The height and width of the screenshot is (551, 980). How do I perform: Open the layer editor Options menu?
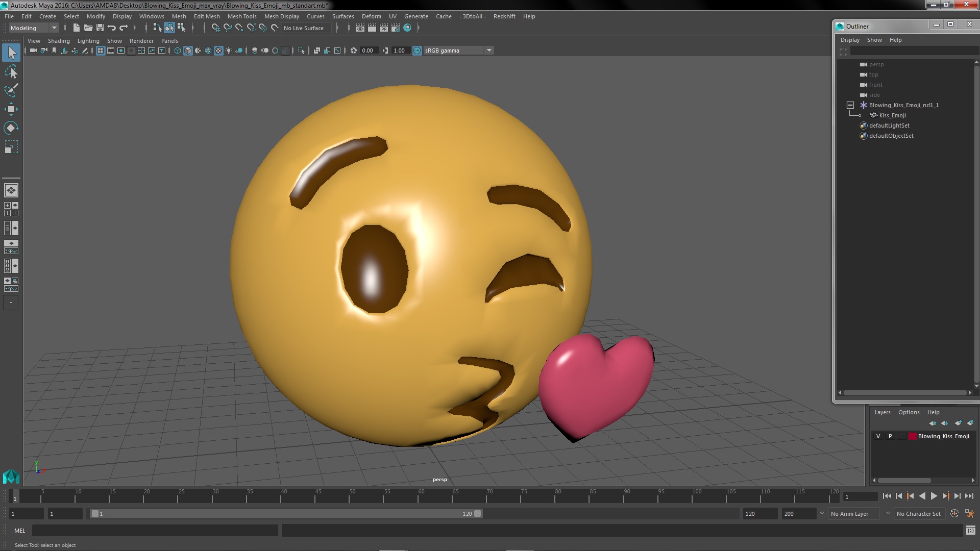(x=909, y=412)
